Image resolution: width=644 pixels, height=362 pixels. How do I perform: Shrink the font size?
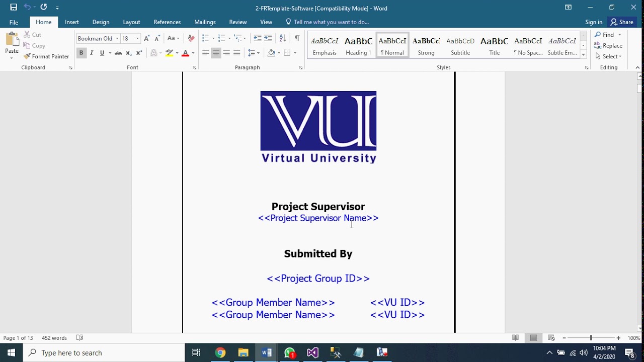[x=157, y=38]
